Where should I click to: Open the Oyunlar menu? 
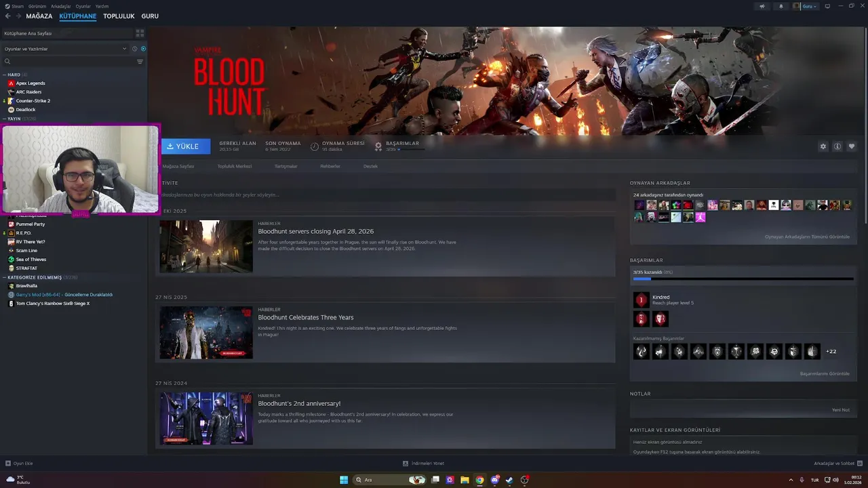(83, 6)
